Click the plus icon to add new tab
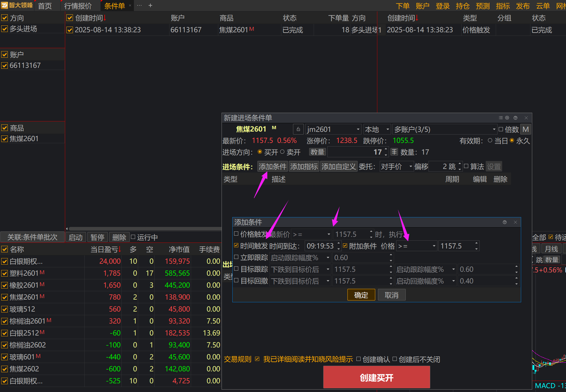This screenshot has height=392, width=566. pos(150,6)
